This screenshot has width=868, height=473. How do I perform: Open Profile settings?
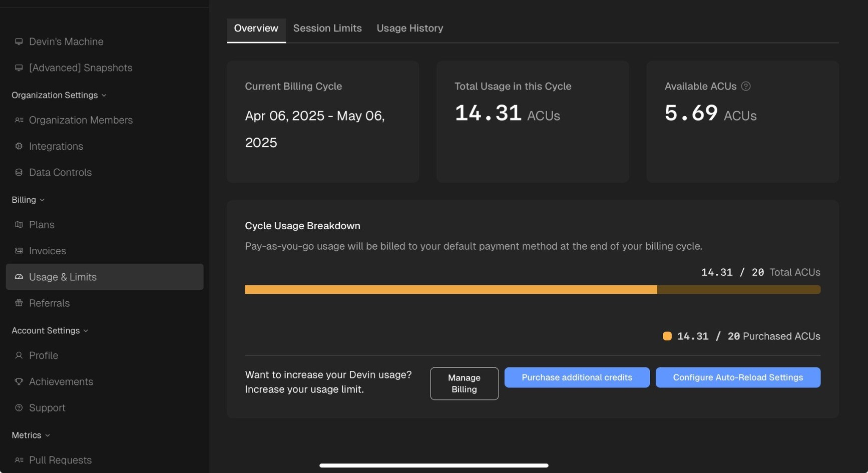105,355
